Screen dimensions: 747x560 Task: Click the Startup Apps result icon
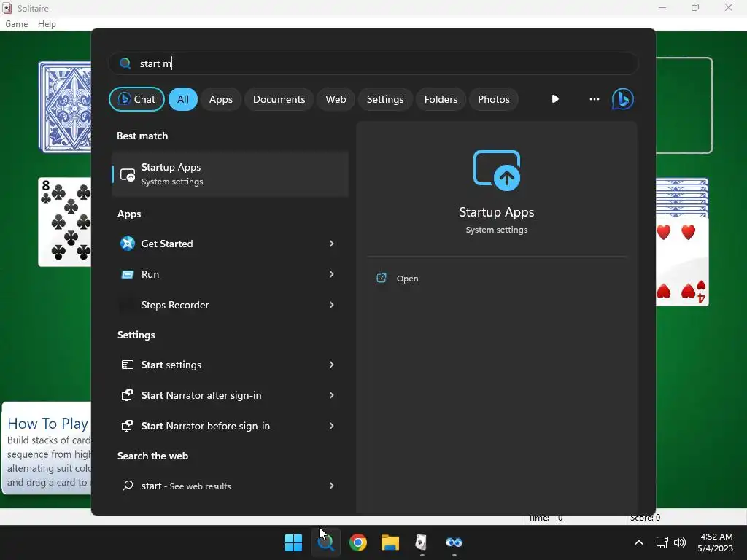(x=128, y=174)
